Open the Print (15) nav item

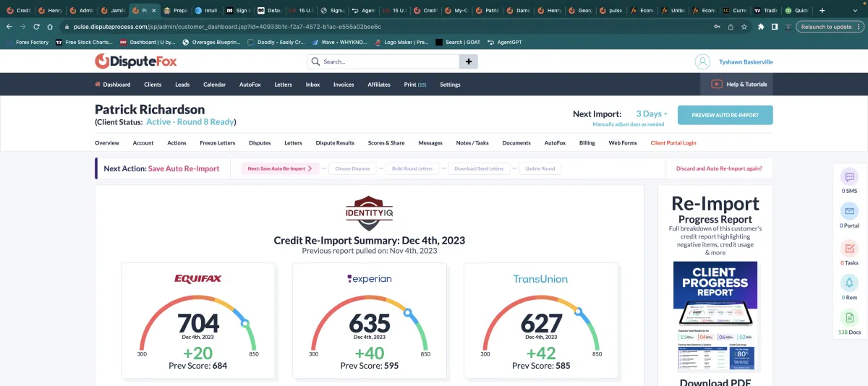[x=415, y=85]
